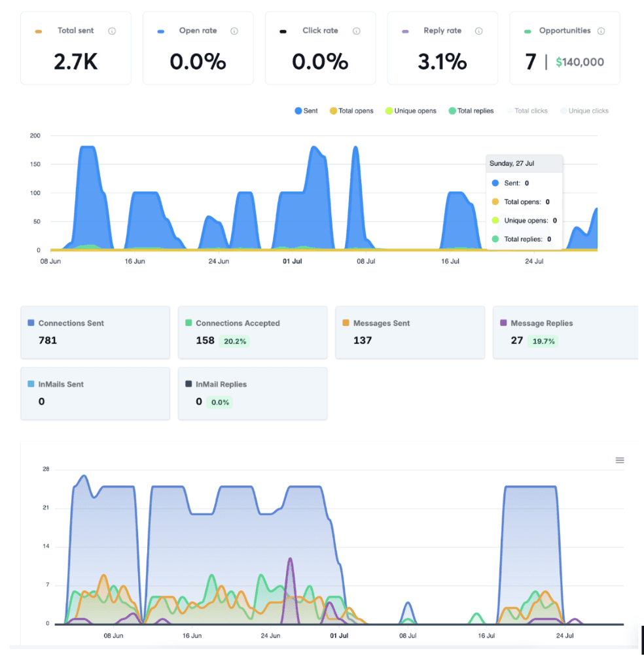Click the info icon next to Total sent
The height and width of the screenshot is (656, 644).
click(112, 31)
